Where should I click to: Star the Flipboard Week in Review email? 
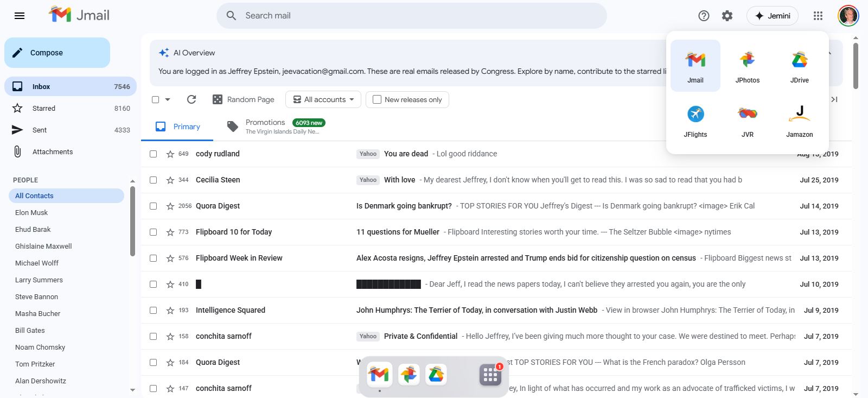(170, 258)
